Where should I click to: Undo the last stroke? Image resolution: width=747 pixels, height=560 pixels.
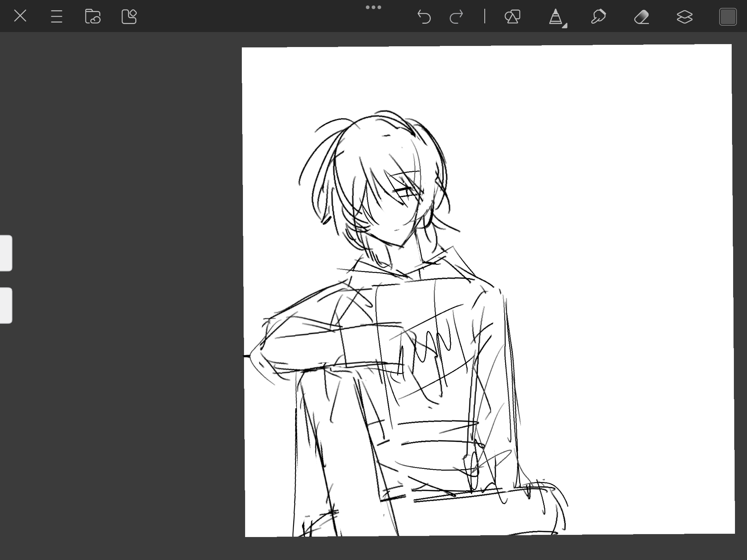(x=424, y=17)
